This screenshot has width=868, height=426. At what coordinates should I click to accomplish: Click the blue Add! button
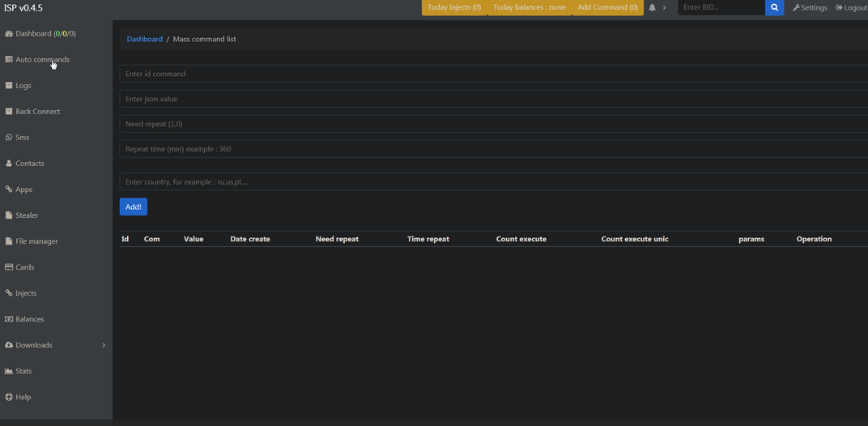point(133,207)
